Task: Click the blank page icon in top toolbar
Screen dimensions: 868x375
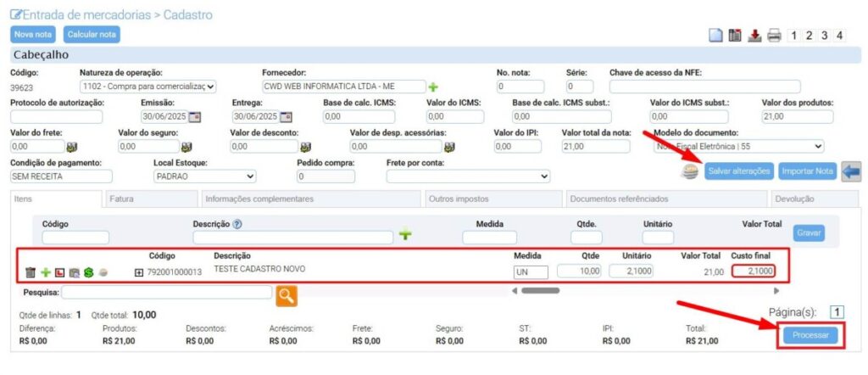Action: tap(715, 36)
